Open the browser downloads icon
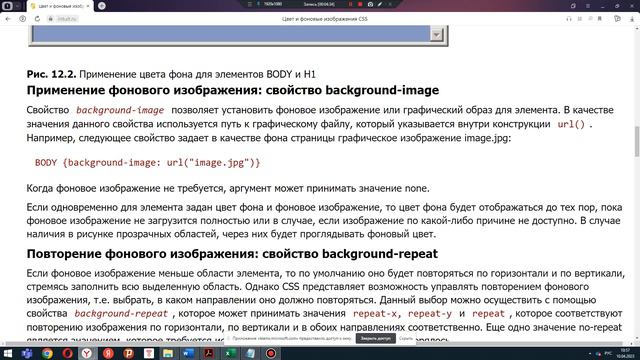640x360 pixels. tap(633, 19)
